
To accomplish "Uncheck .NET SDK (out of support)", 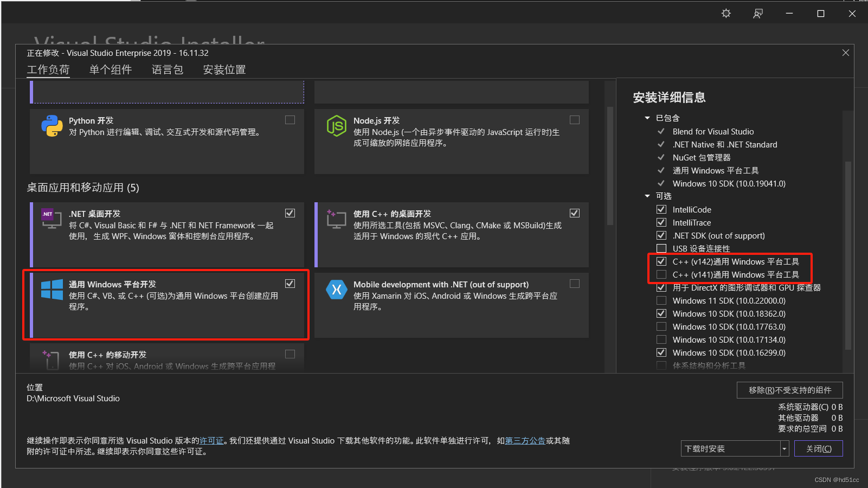I will coord(661,235).
